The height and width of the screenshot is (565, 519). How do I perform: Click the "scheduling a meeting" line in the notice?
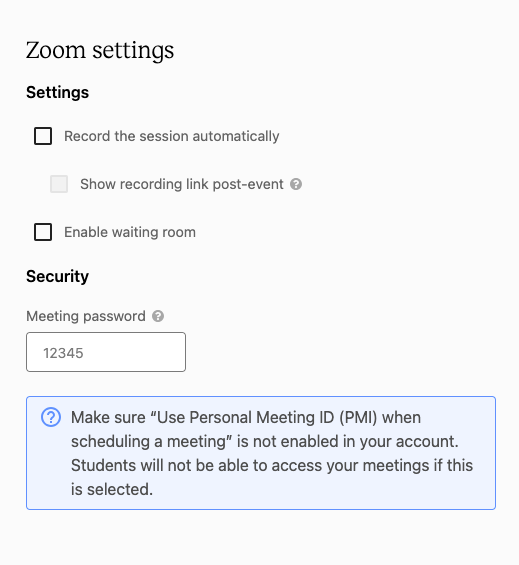click(265, 441)
